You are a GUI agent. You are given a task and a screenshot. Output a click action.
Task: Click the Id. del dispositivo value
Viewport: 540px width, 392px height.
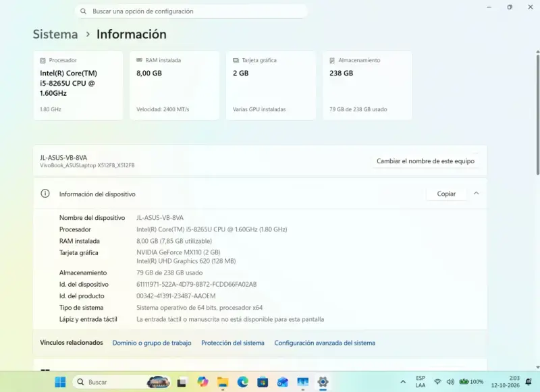tap(196, 284)
